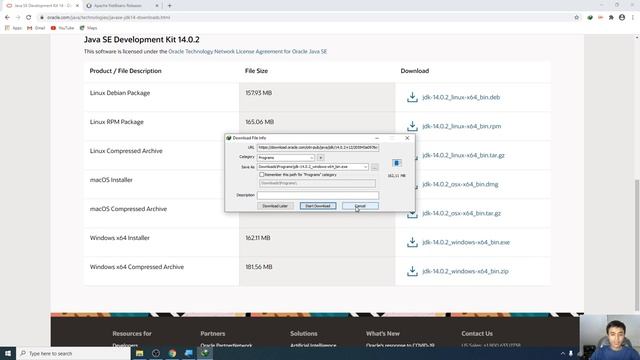Click the Start Download button
The image size is (640, 360).
point(318,206)
